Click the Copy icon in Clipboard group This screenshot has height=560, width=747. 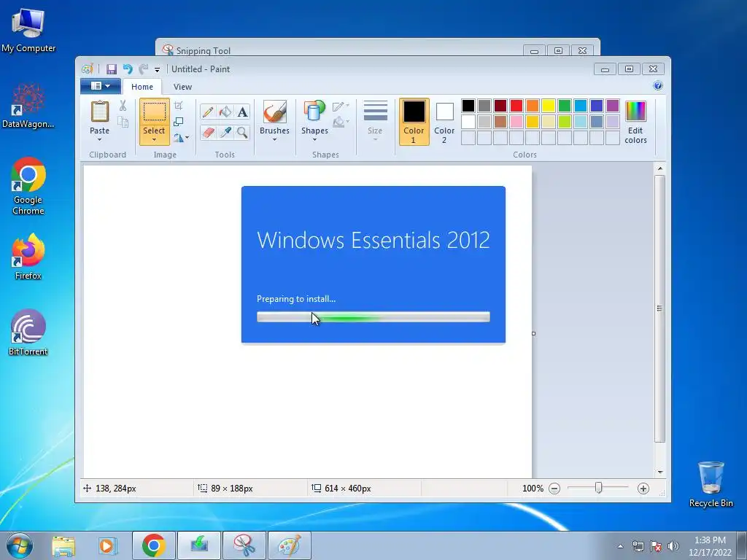click(x=123, y=122)
